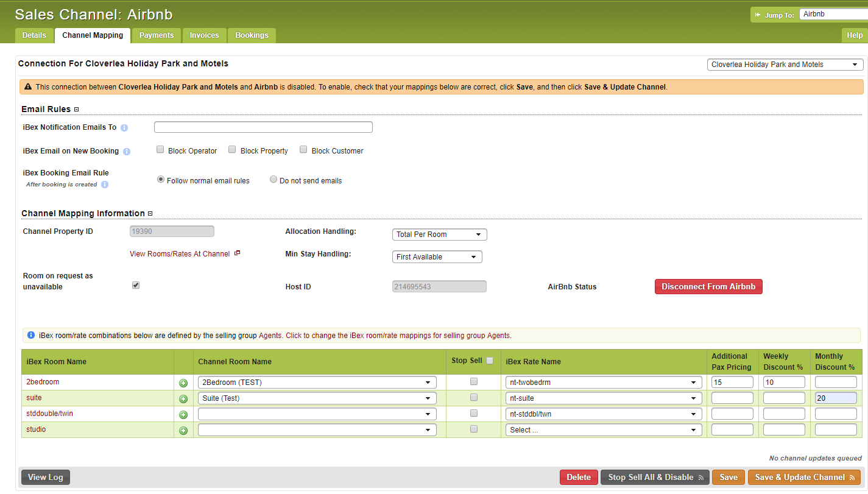Open nt-twobedrm rate name dropdown

pyautogui.click(x=604, y=383)
